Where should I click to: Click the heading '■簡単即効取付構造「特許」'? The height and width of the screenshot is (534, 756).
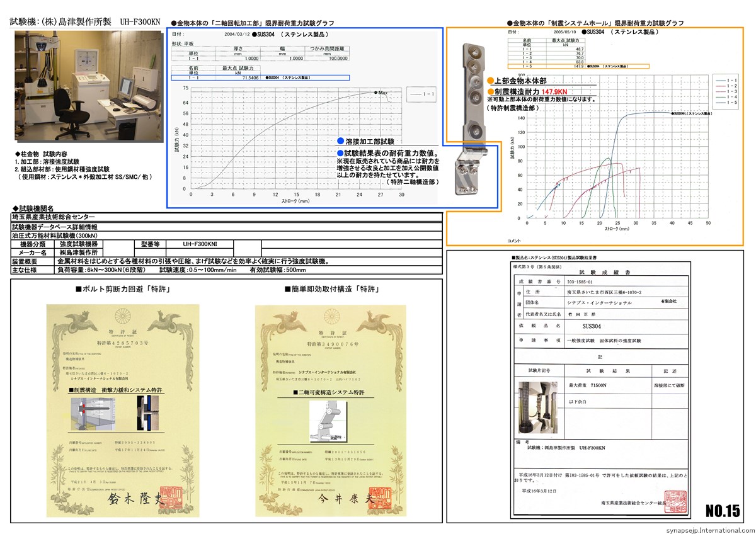pyautogui.click(x=332, y=289)
